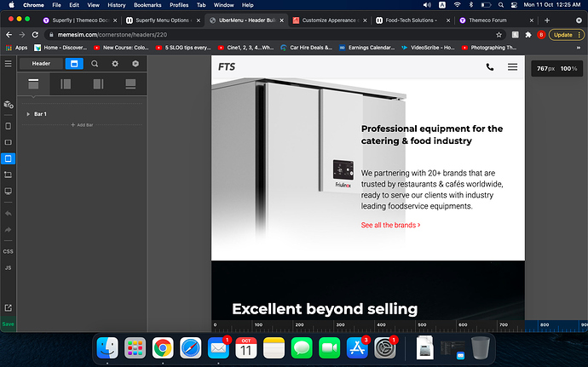The width and height of the screenshot is (588, 367).
Task: Open the Header builder type dropdown
Action: coord(41,64)
